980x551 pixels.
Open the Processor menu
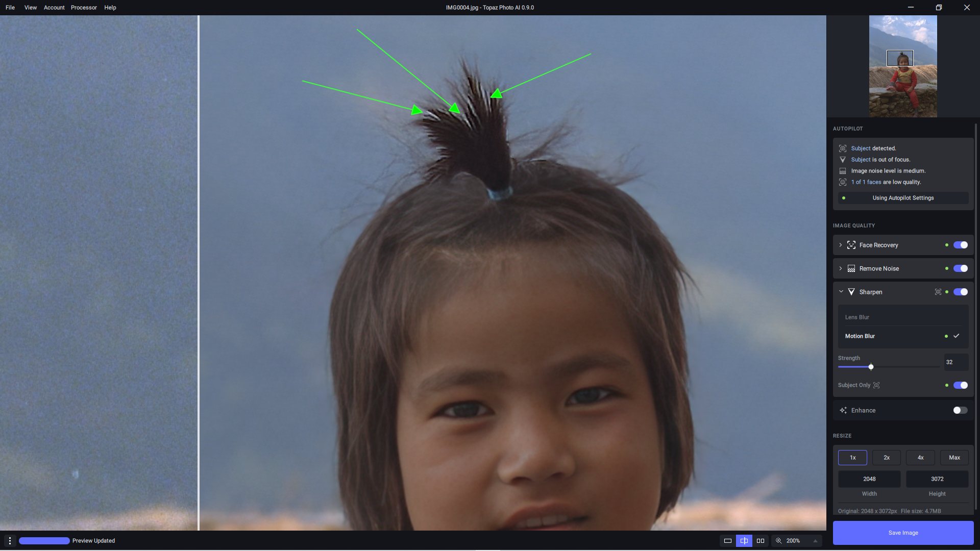pos(84,8)
